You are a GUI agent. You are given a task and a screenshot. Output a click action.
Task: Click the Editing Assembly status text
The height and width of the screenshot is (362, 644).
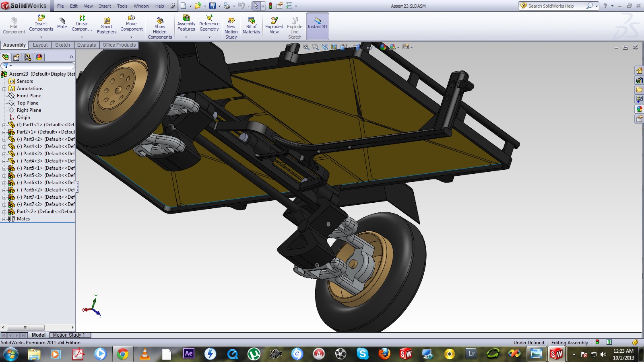point(570,343)
